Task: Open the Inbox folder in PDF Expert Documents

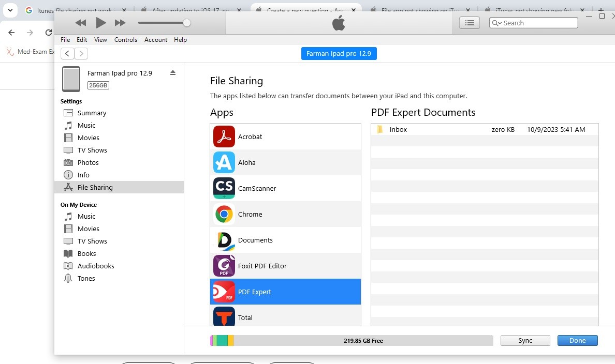Action: (x=398, y=129)
